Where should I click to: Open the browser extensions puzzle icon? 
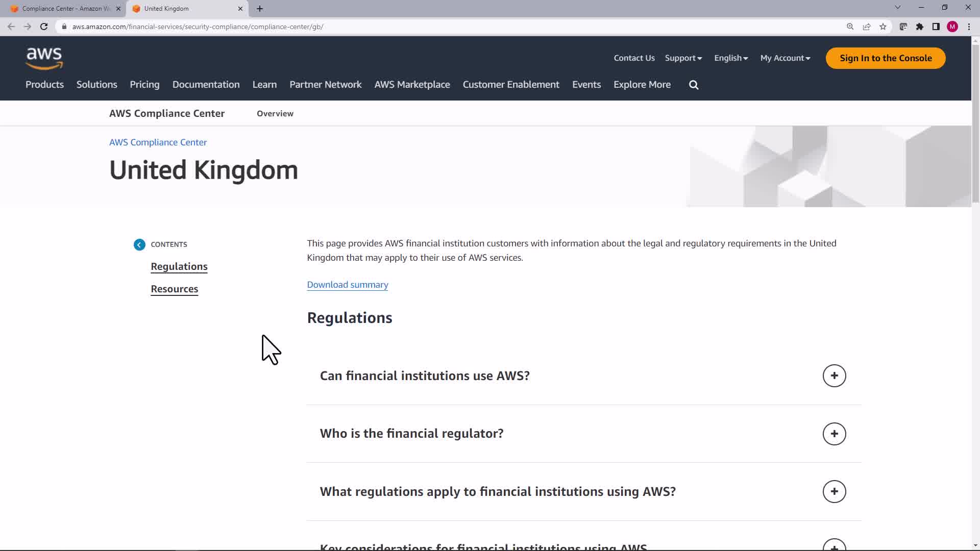pos(920,27)
